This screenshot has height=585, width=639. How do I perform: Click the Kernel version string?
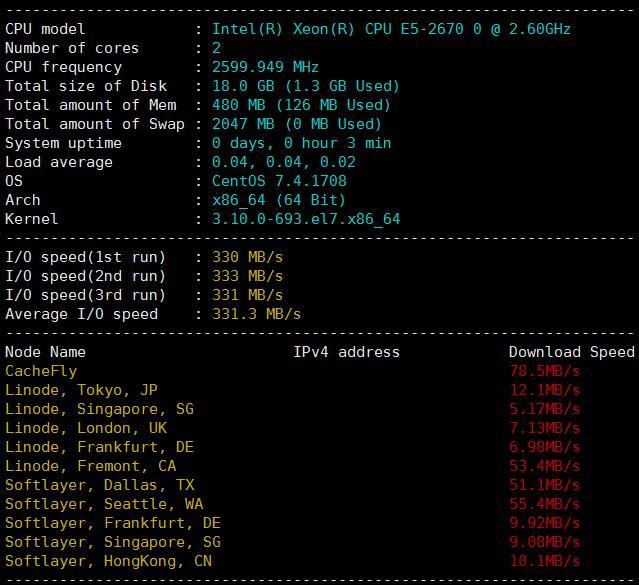(306, 219)
